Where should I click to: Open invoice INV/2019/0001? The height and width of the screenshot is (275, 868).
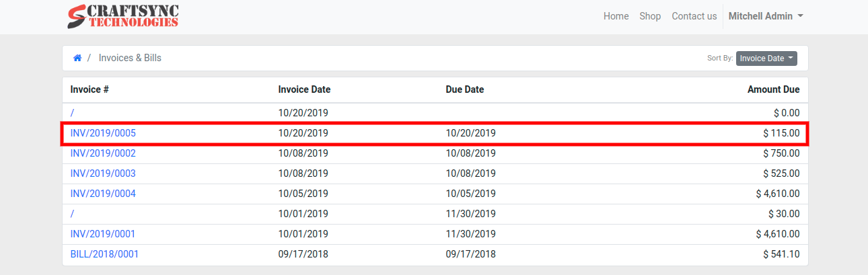click(103, 234)
